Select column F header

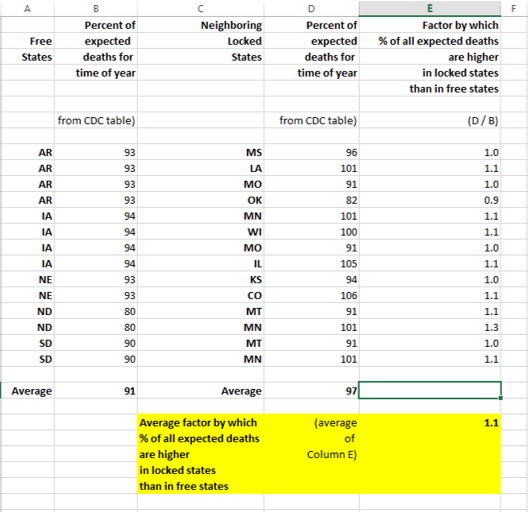point(514,8)
